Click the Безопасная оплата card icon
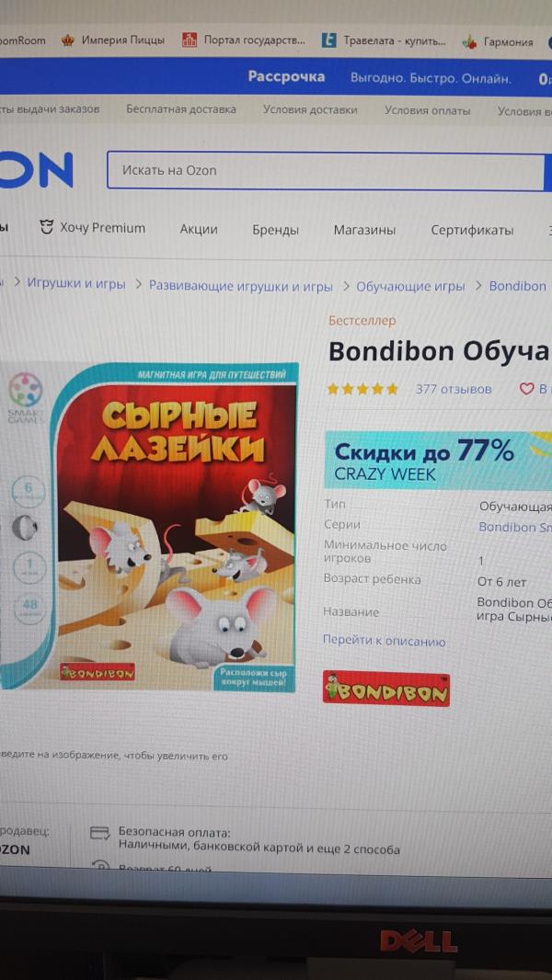The width and height of the screenshot is (552, 980). [100, 833]
